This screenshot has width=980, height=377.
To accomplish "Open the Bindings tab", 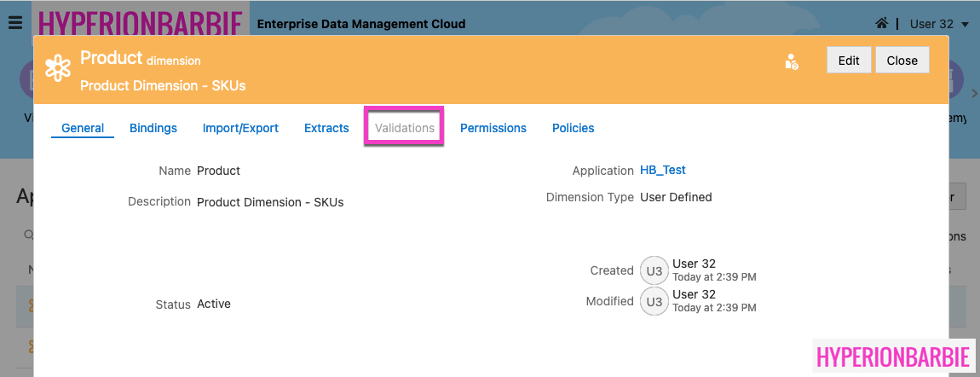I will (153, 128).
